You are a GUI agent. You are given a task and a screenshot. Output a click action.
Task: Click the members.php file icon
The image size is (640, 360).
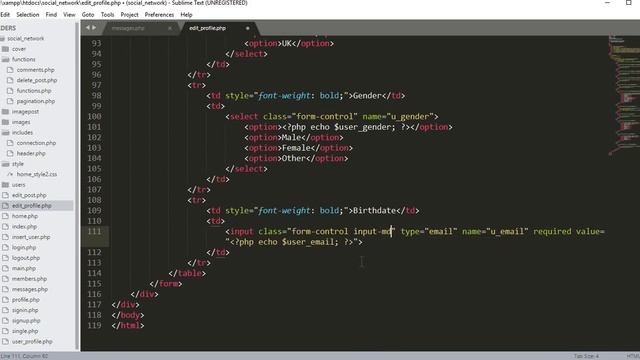[x=5, y=279]
